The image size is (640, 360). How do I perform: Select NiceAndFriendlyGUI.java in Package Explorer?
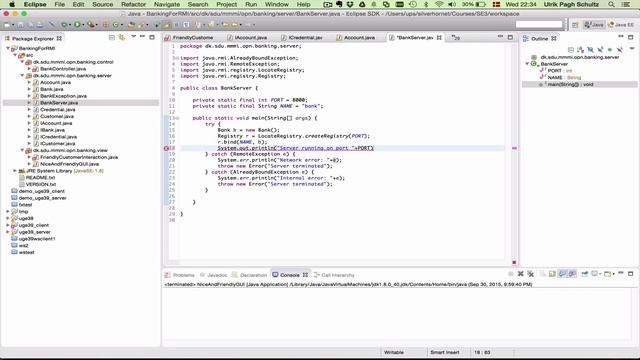(69, 164)
